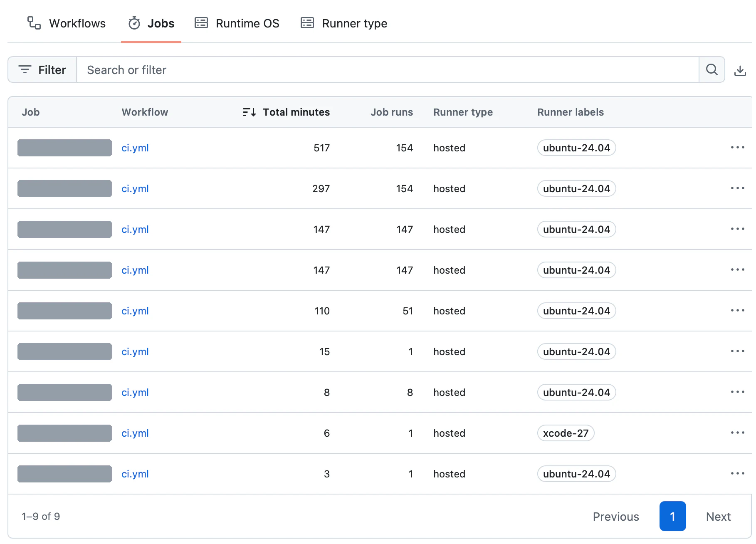The image size is (756, 544).
Task: Click the Runner type column header
Action: coord(463,112)
